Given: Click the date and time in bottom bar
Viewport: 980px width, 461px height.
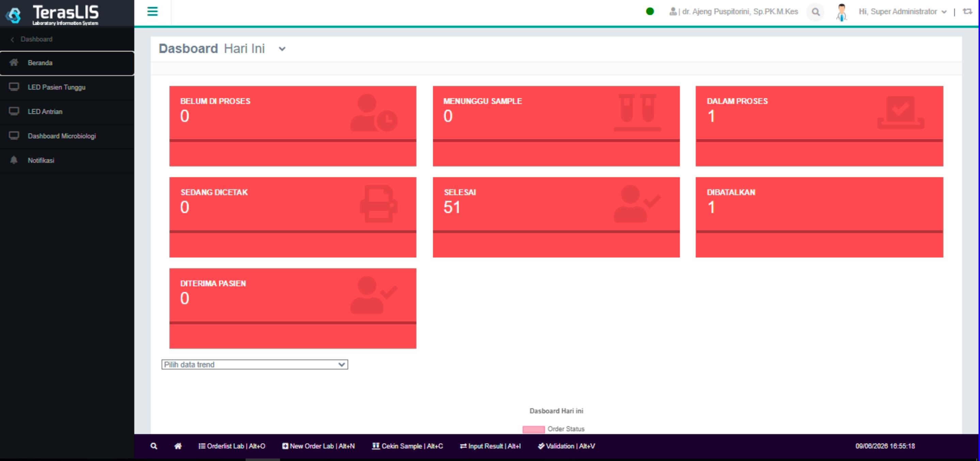Looking at the screenshot, I should click(885, 446).
